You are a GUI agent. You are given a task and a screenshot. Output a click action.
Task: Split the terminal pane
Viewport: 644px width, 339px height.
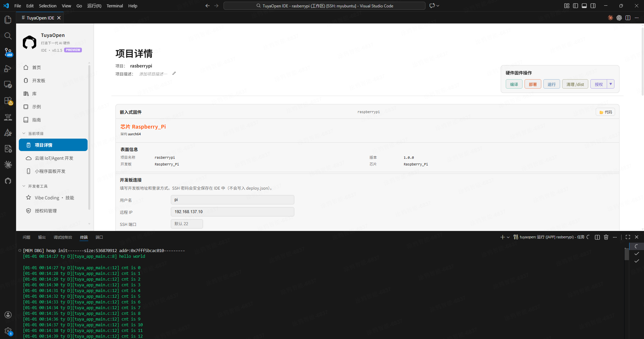(597, 237)
